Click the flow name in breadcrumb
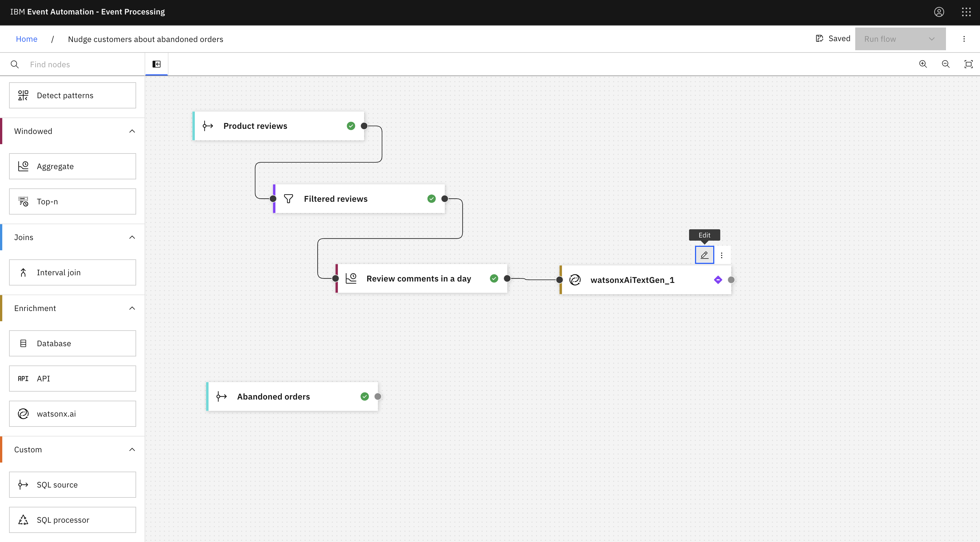This screenshot has height=542, width=980. tap(145, 39)
